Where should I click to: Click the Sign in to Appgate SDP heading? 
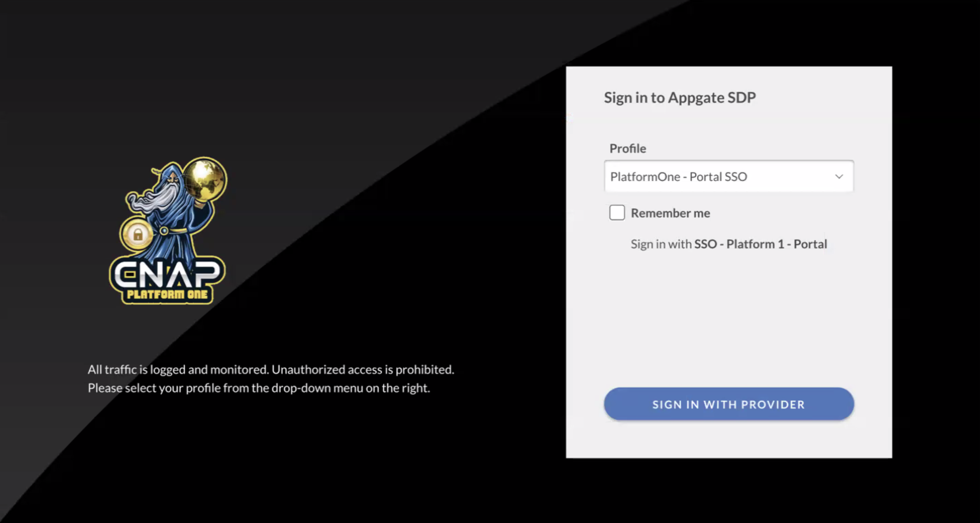pyautogui.click(x=680, y=98)
